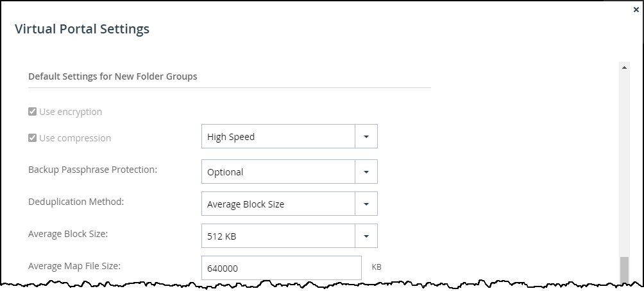Open the 512 KB dropdown arrow

pyautogui.click(x=366, y=236)
